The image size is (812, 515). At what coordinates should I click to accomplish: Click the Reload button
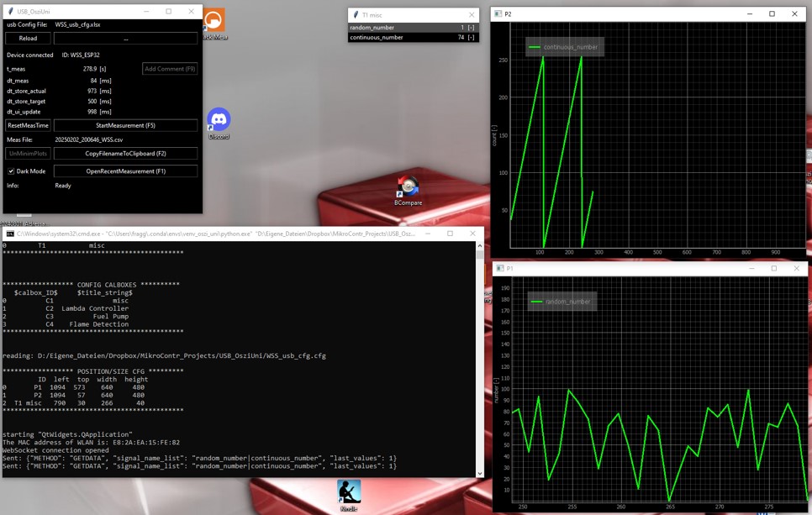coord(28,39)
